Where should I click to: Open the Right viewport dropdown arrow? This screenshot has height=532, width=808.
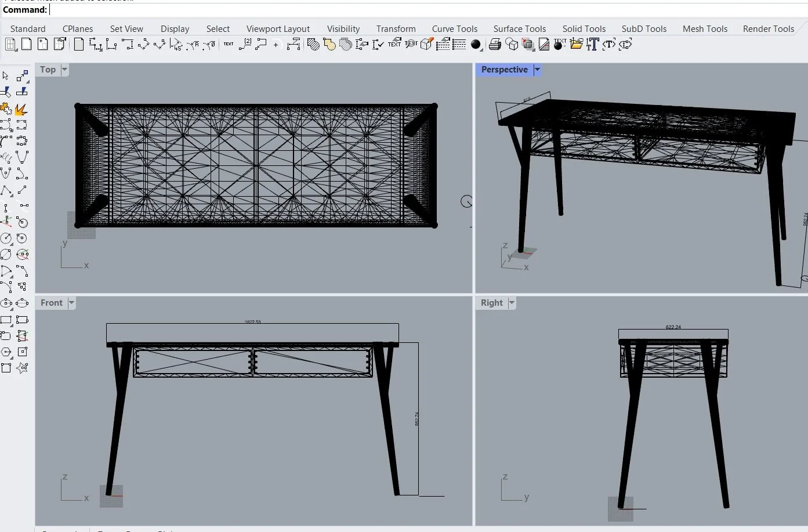[x=512, y=303]
